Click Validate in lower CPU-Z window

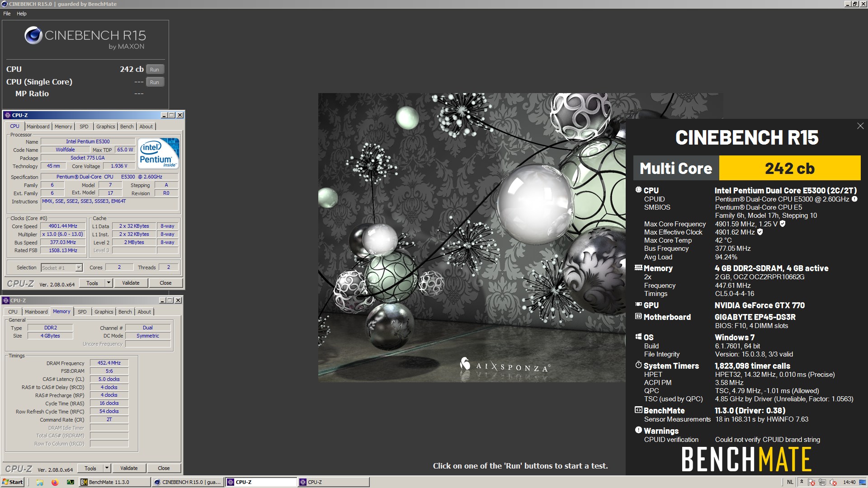pos(129,469)
